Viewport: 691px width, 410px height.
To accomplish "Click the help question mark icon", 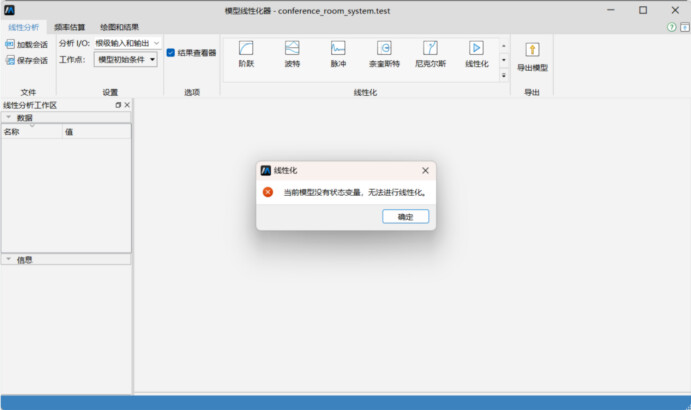I will (x=671, y=27).
